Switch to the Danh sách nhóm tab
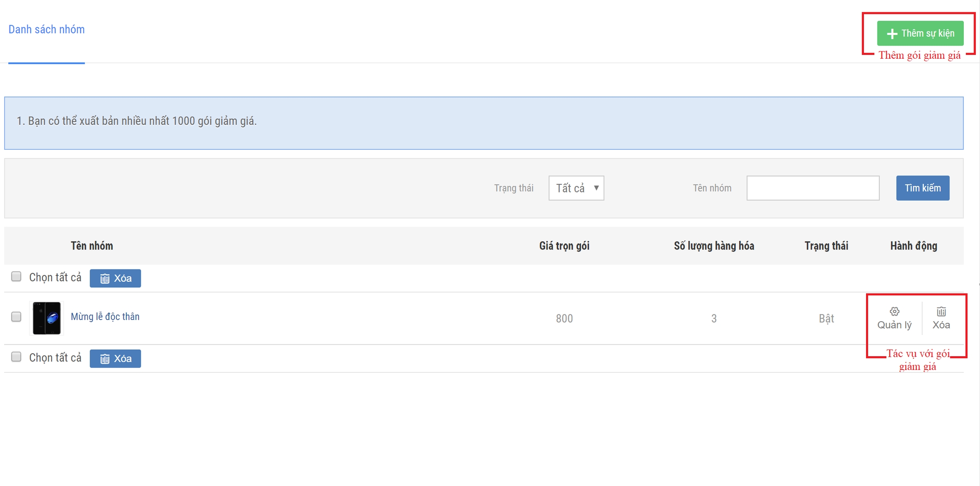The width and height of the screenshot is (980, 486). tap(46, 29)
